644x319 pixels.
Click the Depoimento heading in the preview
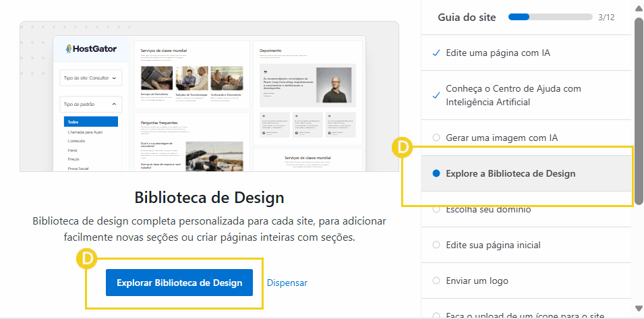(x=270, y=51)
